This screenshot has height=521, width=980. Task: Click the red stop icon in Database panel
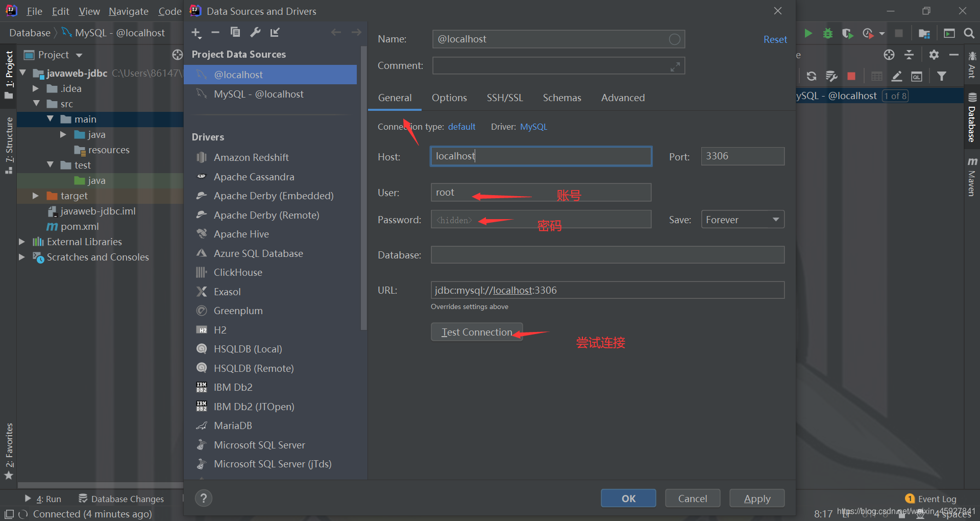[x=851, y=76]
